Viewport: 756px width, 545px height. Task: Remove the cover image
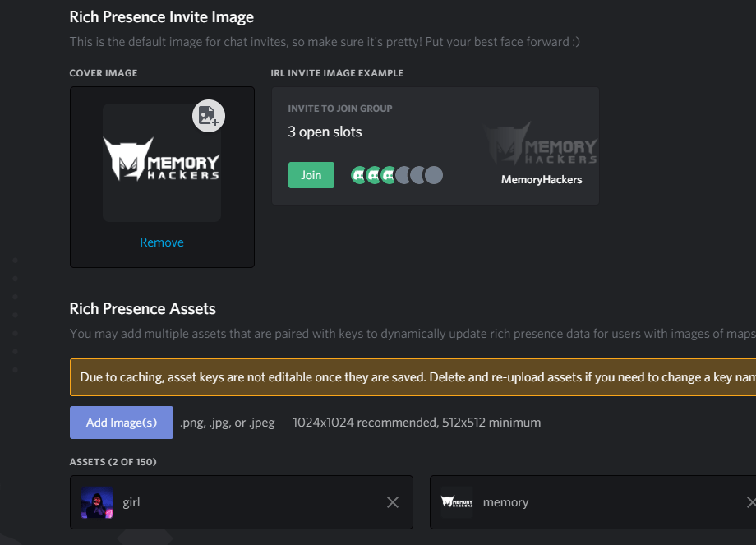pos(162,242)
